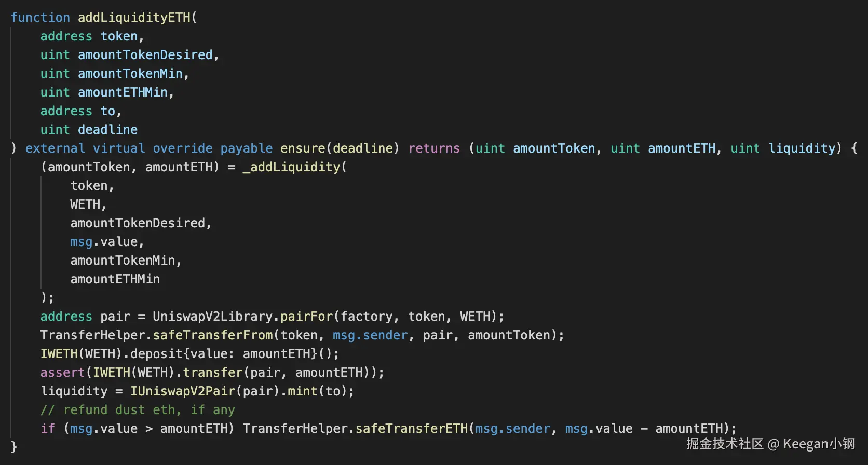Viewport: 868px width, 465px height.
Task: Click the safeTransferFrom method name
Action: click(x=213, y=335)
